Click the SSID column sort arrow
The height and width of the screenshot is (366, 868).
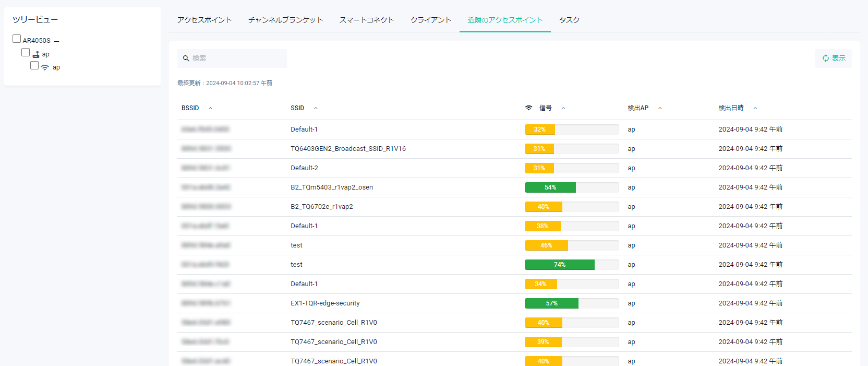[x=316, y=108]
